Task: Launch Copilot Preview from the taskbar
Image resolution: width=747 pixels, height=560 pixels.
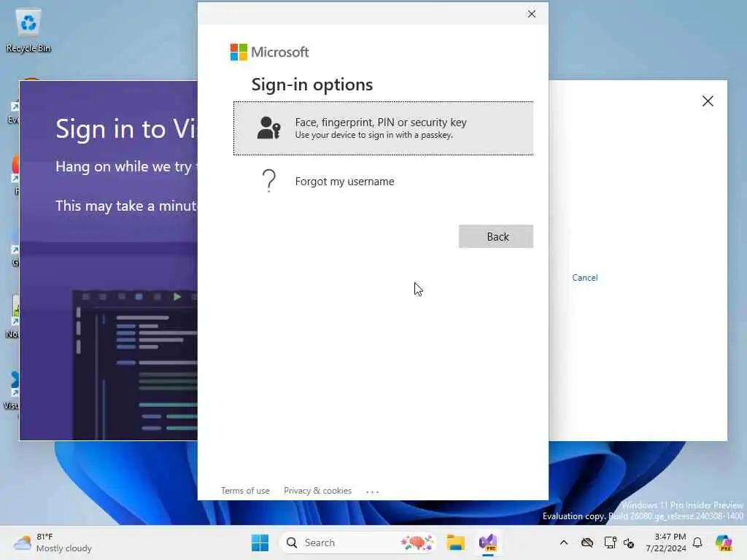Action: tap(724, 542)
